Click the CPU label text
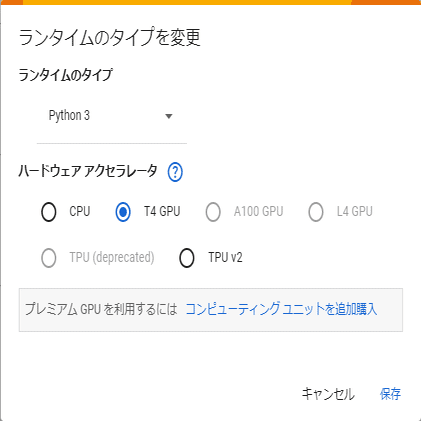Screen dimensions: 421x421 80,211
